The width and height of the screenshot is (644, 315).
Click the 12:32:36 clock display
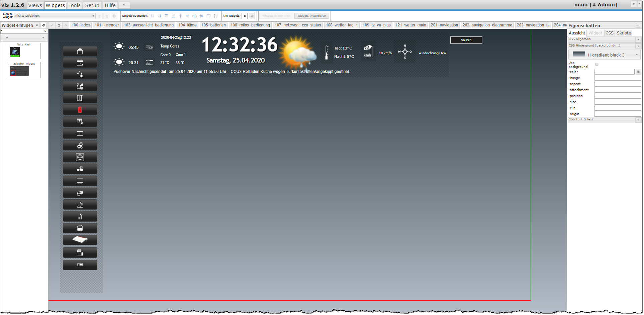click(x=240, y=44)
